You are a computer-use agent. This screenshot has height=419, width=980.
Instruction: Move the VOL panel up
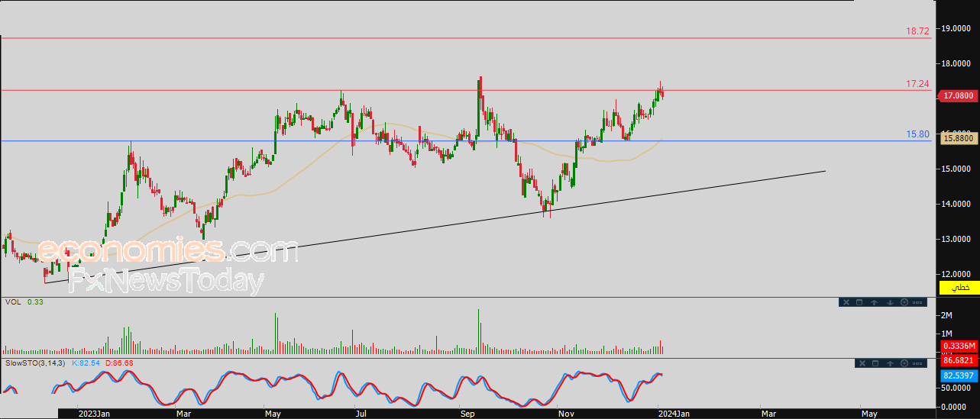pyautogui.click(x=874, y=302)
